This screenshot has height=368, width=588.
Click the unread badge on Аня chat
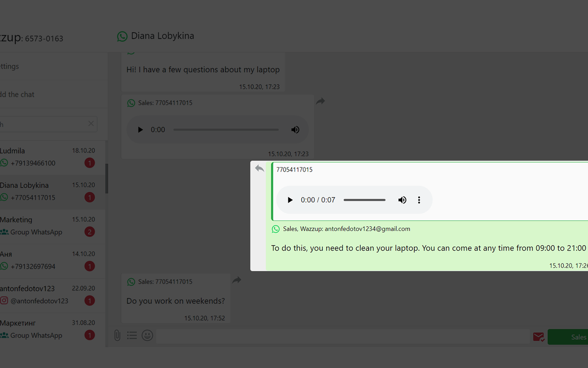[90, 266]
